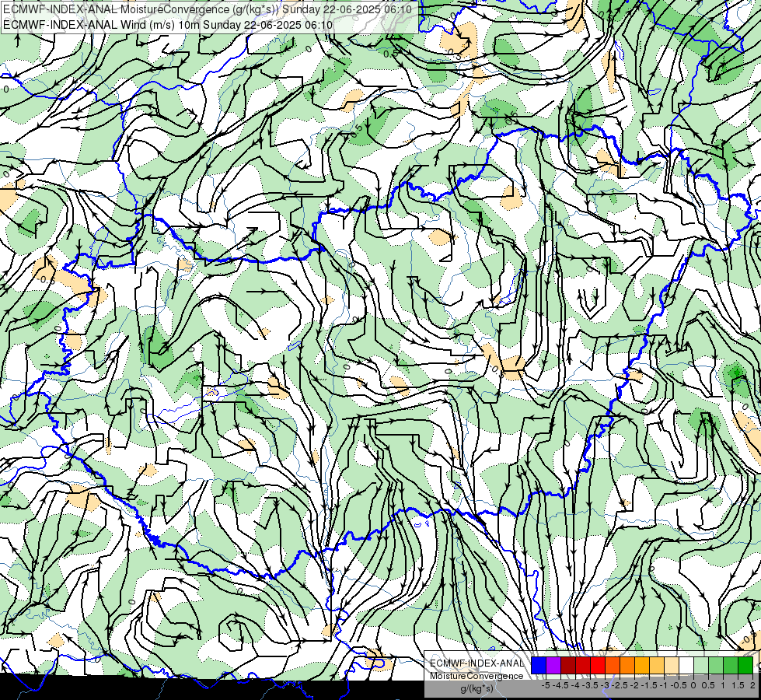
Task: Click the white legend swatch before 0
Action: 686,665
